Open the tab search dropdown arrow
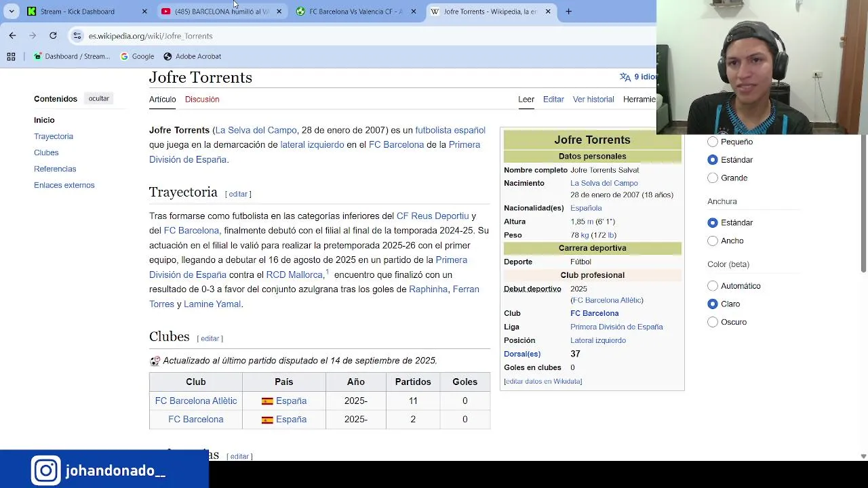Image resolution: width=868 pixels, height=488 pixels. [x=12, y=12]
